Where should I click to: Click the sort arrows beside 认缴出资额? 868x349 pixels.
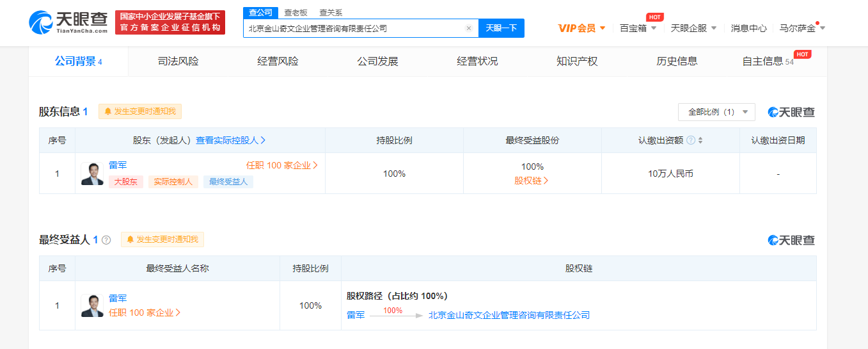(x=700, y=140)
